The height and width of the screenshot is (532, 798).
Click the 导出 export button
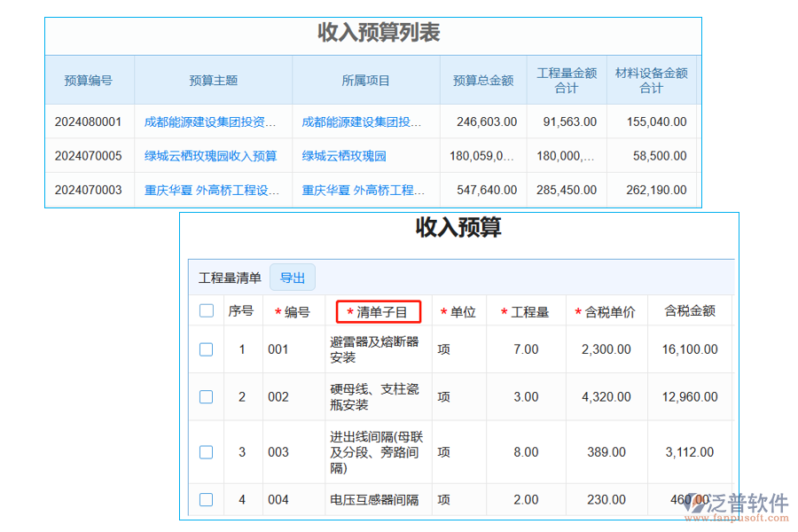293,277
